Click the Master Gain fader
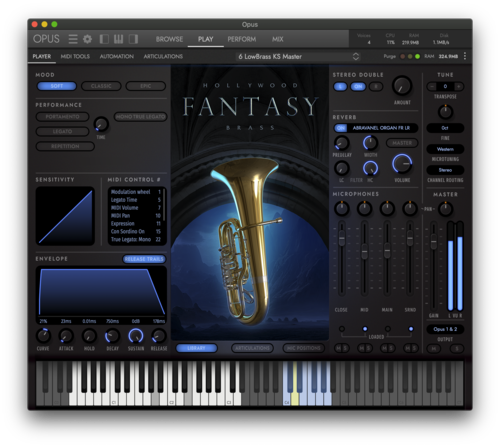 pyautogui.click(x=433, y=242)
